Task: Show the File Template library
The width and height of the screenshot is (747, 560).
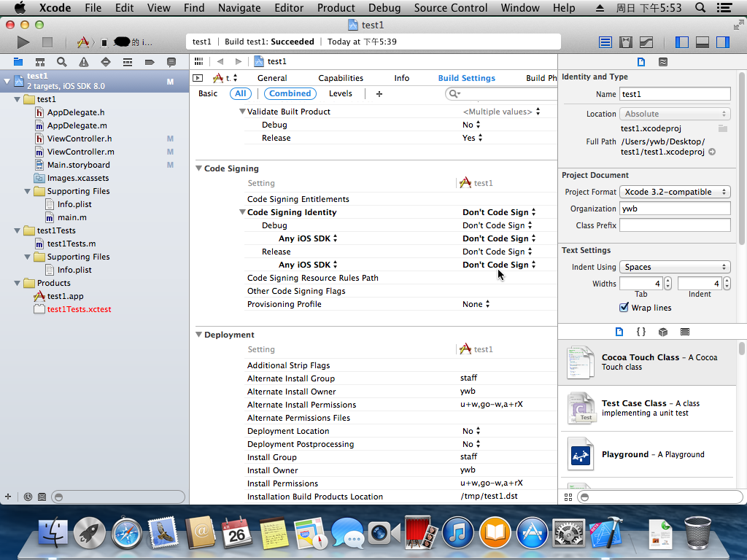Action: point(619,332)
